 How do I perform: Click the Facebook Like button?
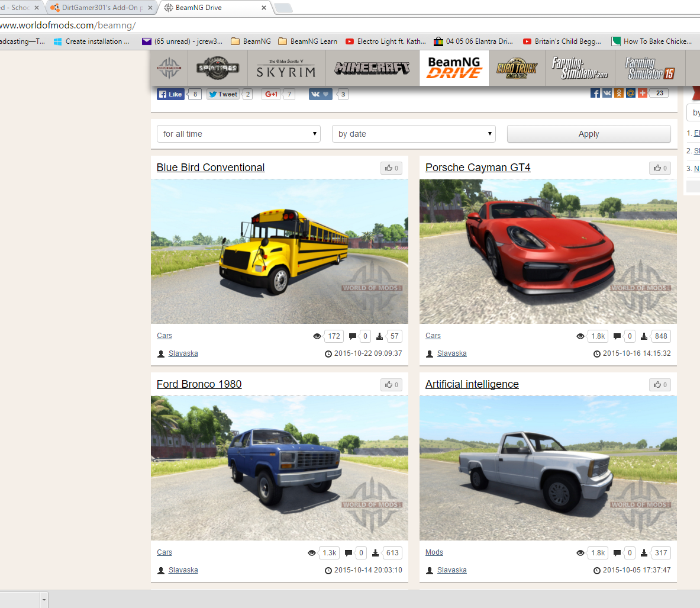[x=170, y=94]
